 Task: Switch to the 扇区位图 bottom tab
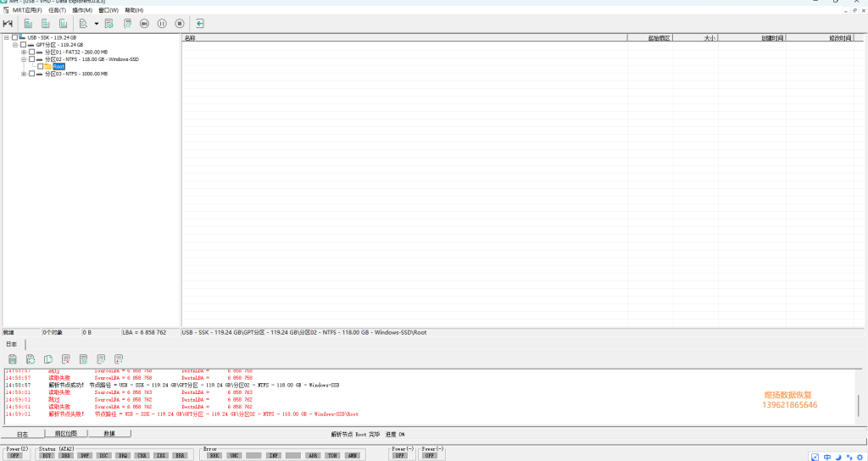point(65,434)
